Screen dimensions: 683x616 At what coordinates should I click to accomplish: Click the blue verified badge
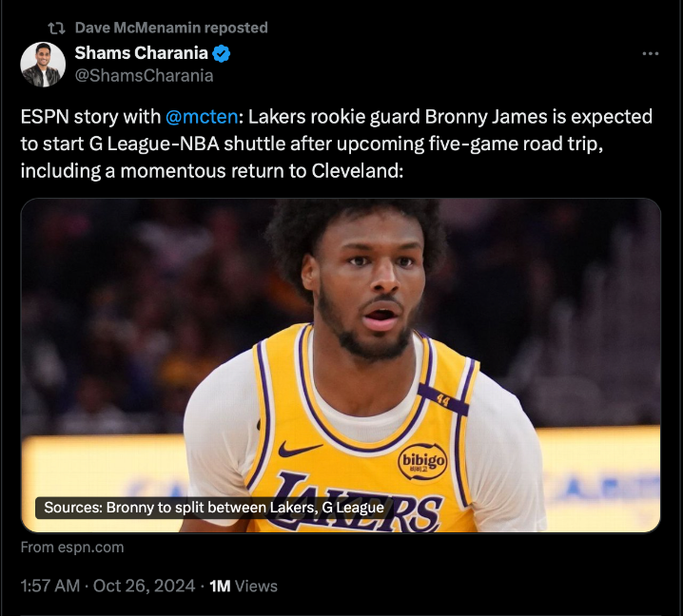coord(221,53)
